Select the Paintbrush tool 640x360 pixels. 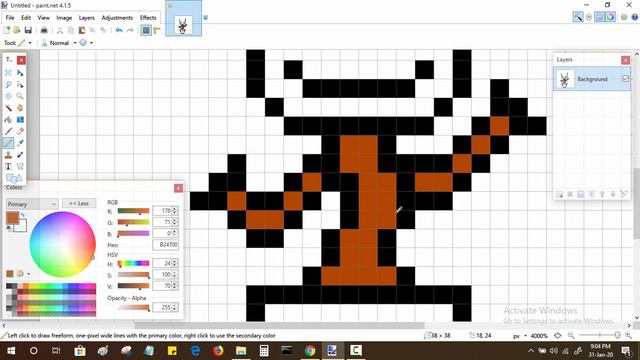coord(8,131)
